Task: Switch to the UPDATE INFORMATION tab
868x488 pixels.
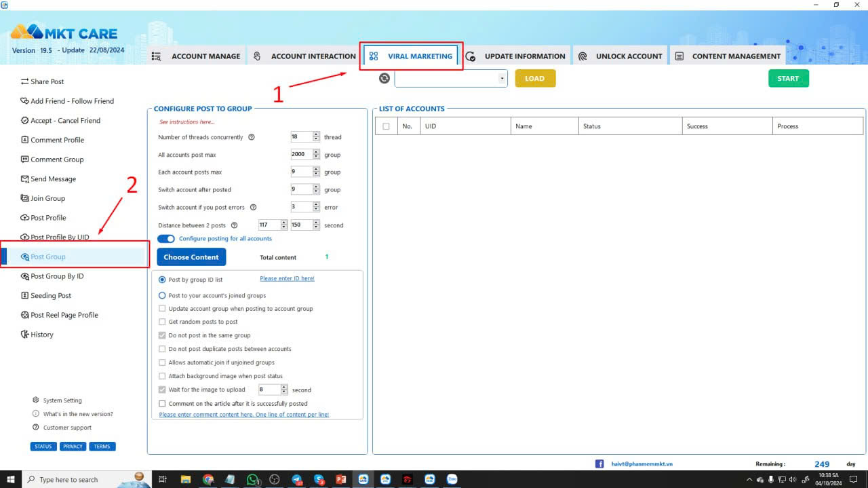Action: coord(526,56)
